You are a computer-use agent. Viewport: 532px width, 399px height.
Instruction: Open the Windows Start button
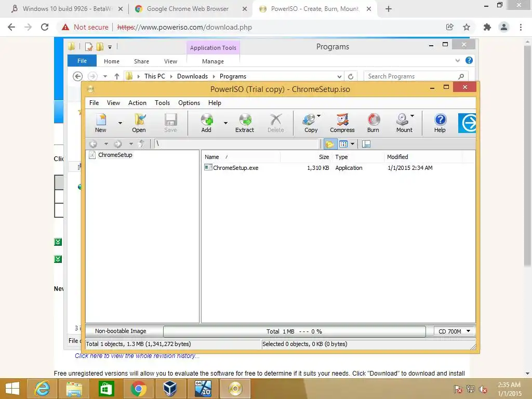point(12,389)
